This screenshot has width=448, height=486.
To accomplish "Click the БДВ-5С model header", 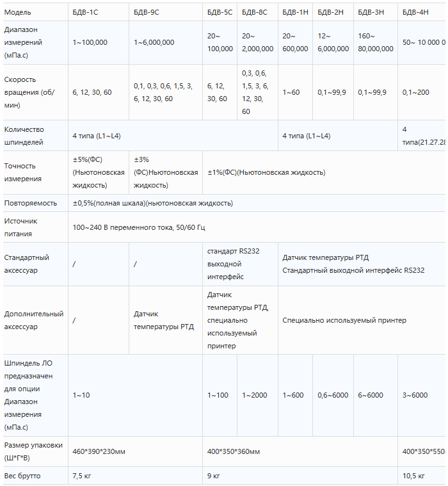I will tap(220, 12).
